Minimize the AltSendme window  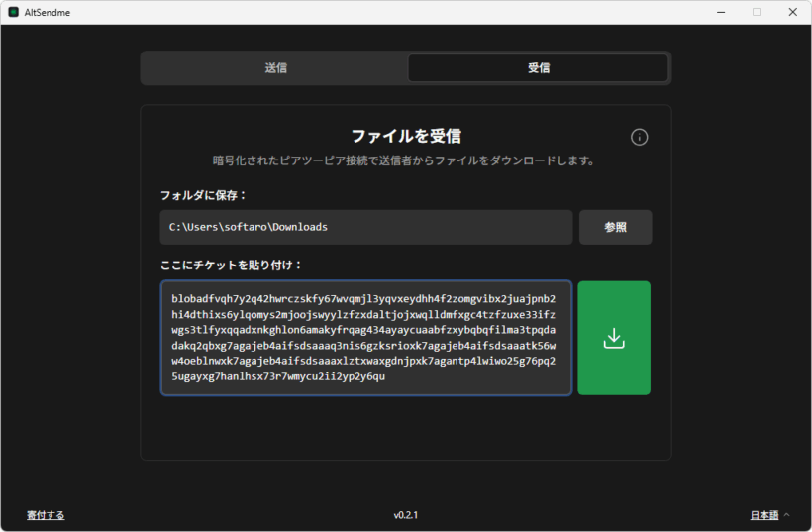721,12
